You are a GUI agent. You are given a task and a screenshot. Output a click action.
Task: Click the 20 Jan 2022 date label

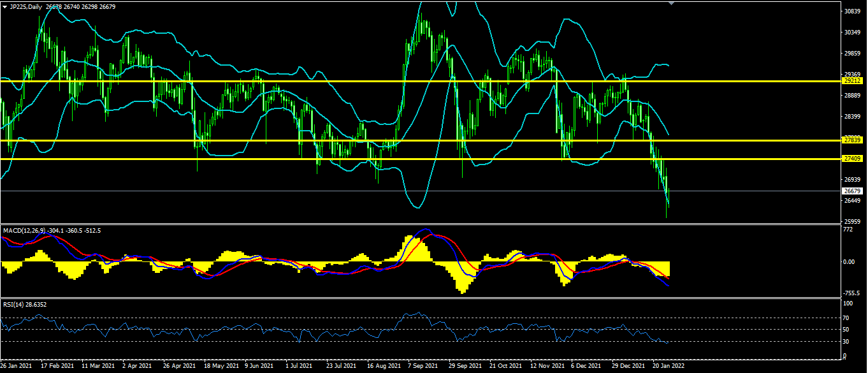click(x=667, y=367)
